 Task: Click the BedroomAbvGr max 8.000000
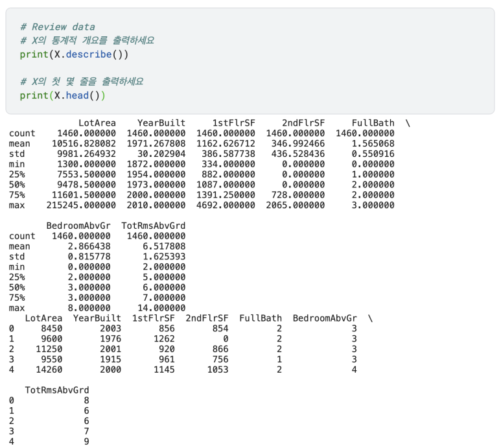(x=89, y=308)
